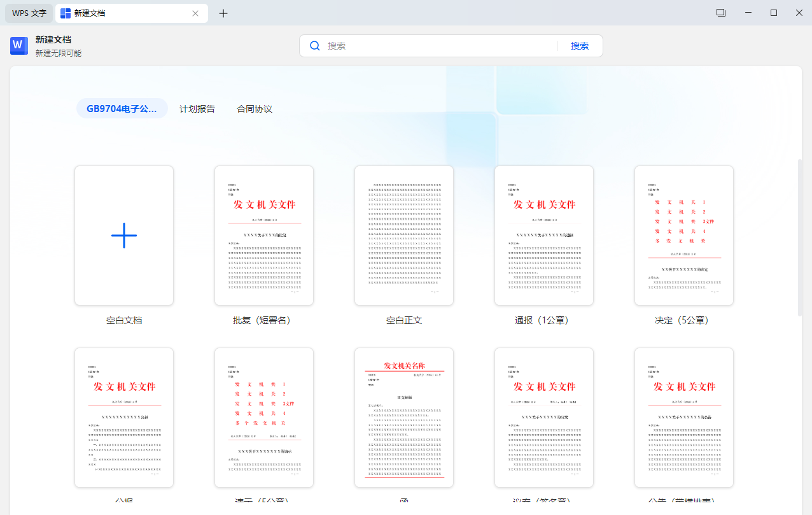Close the WPS window

[x=799, y=13]
